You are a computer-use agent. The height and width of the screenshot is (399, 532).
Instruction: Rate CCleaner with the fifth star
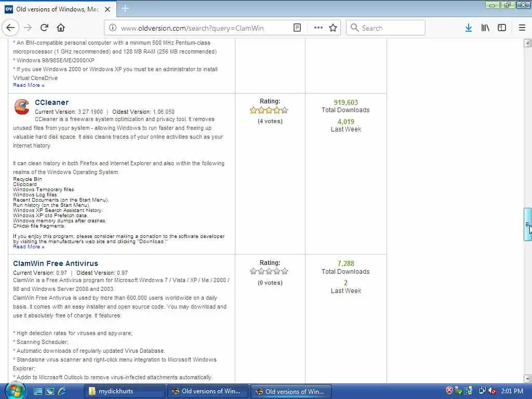[285, 110]
